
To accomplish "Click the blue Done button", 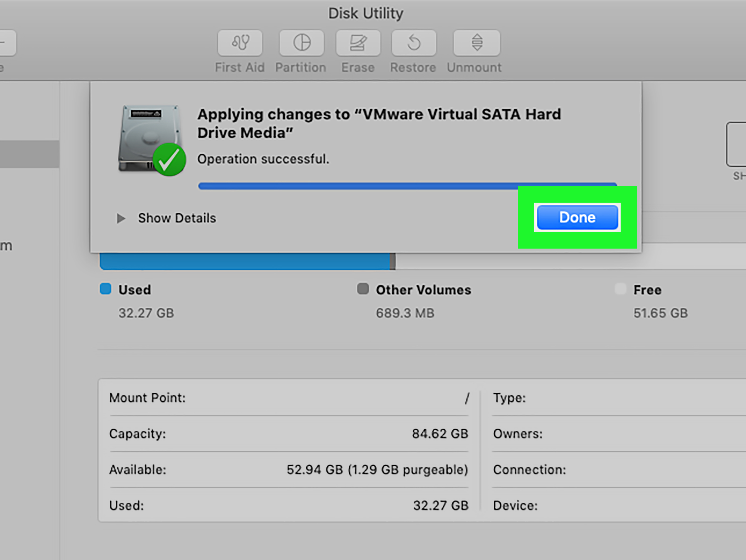I will click(x=577, y=217).
